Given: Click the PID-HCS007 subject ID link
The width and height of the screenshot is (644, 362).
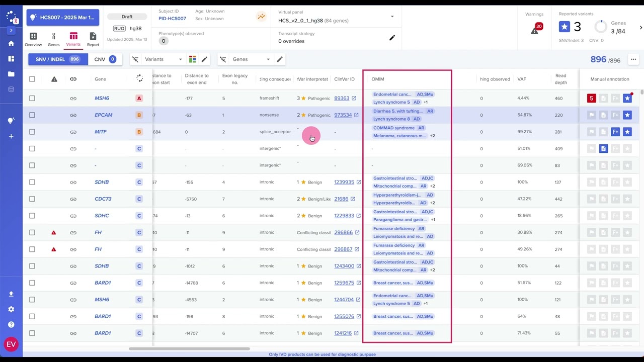Looking at the screenshot, I should (x=172, y=19).
